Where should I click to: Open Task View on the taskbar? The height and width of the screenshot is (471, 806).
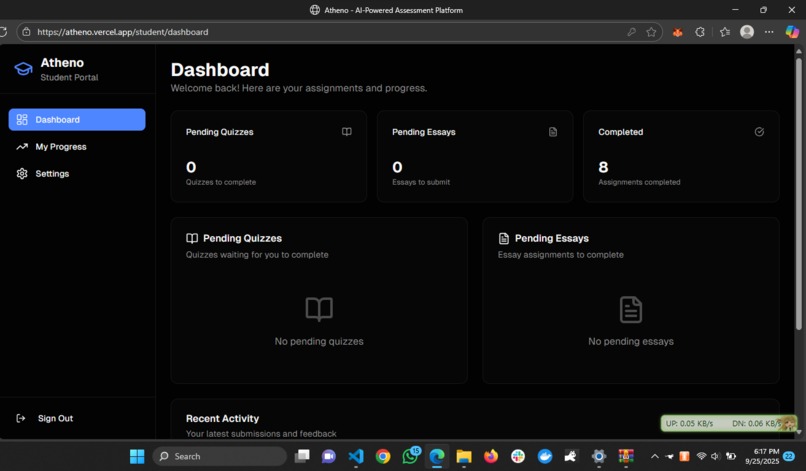(x=302, y=456)
